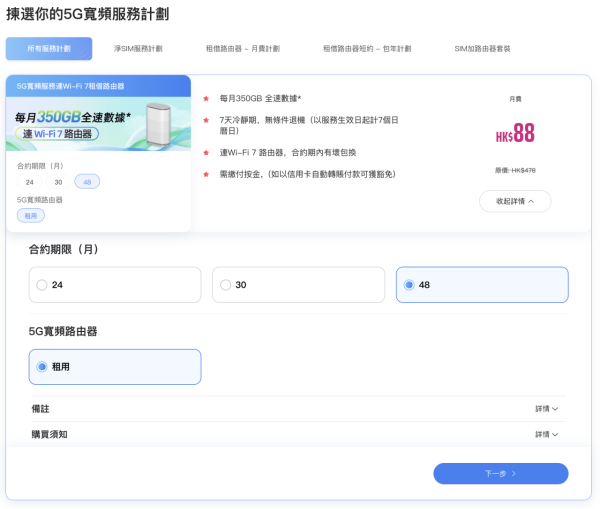Switch to 淨SIM服務計劃 tab

point(138,49)
